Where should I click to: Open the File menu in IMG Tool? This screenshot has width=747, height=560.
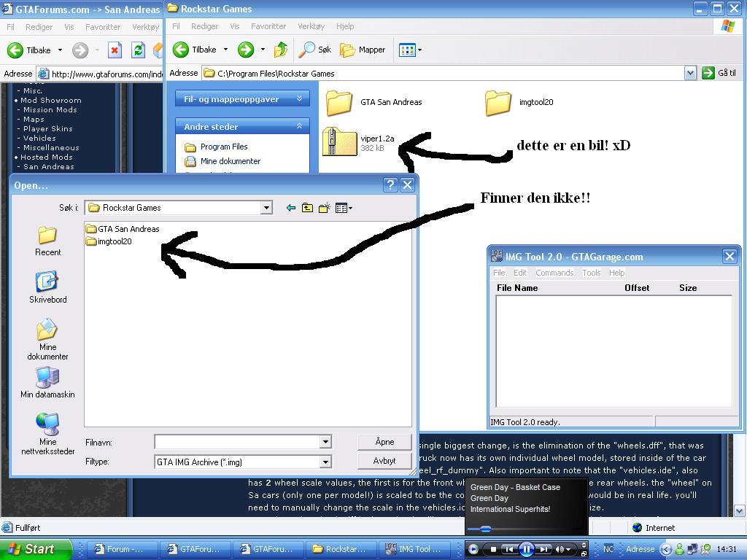click(x=499, y=273)
